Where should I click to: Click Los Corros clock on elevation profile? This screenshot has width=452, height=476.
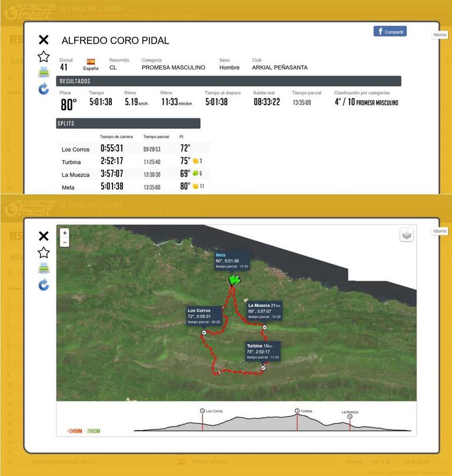point(202,411)
